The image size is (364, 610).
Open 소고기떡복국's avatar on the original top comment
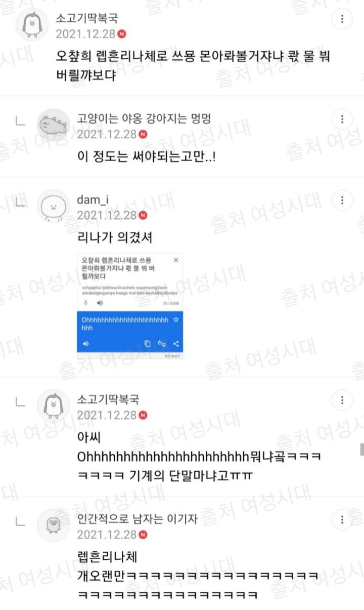32,24
